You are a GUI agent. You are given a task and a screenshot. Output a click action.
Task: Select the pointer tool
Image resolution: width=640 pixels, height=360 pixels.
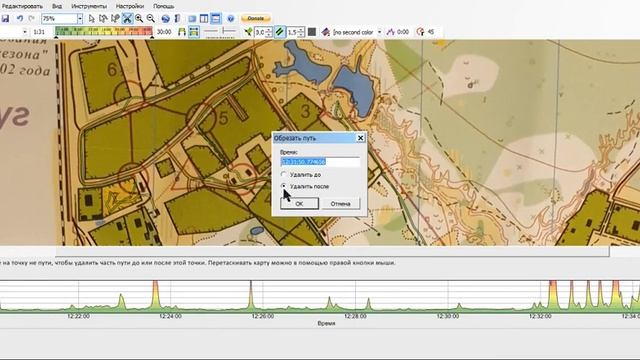[91, 18]
